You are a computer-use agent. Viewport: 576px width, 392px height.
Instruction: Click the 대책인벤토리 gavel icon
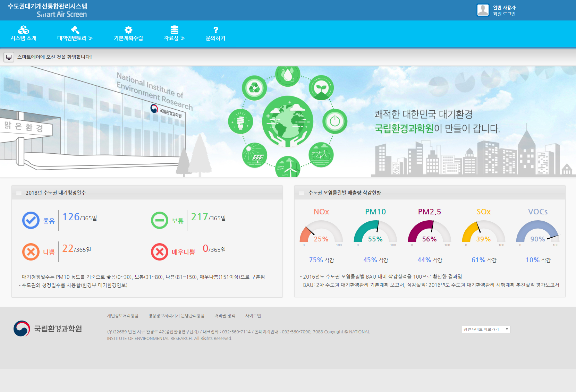pyautogui.click(x=75, y=30)
